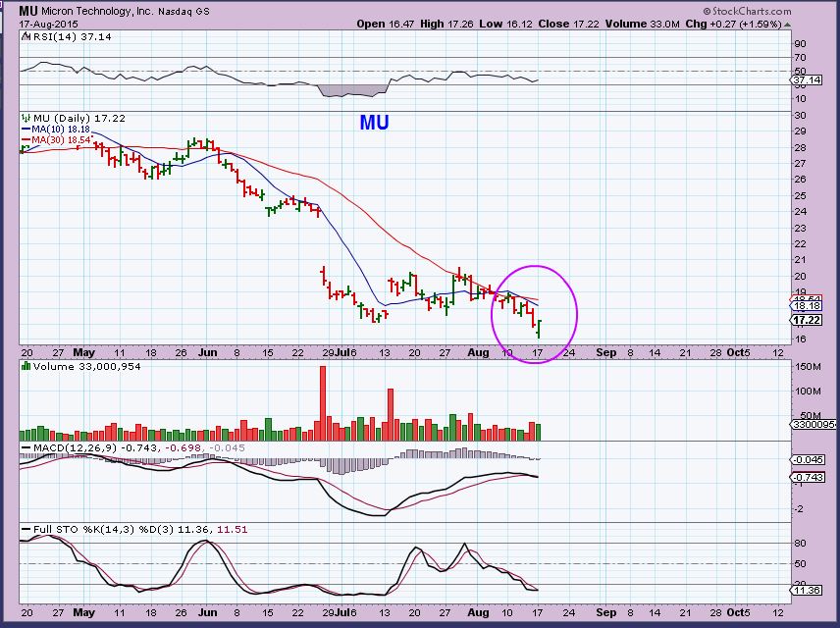Click the Low 16.12 value
840x628 pixels.
click(505, 24)
